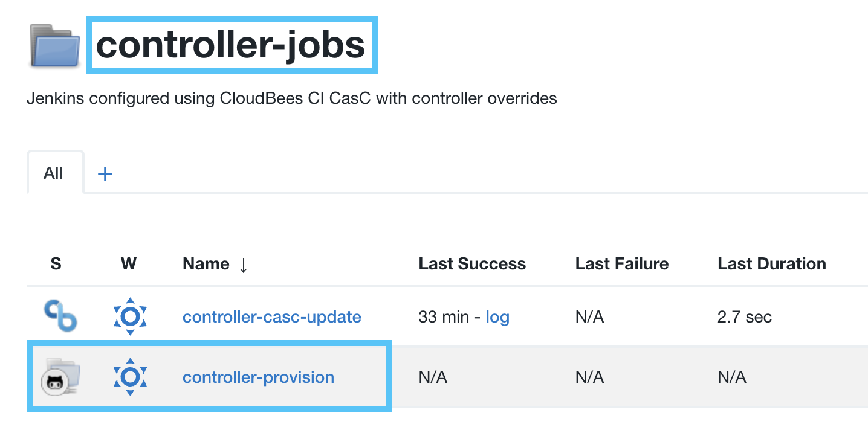Click the weather health icon for controller-casc-update
Viewport: 868px width, 430px height.
pyautogui.click(x=129, y=315)
